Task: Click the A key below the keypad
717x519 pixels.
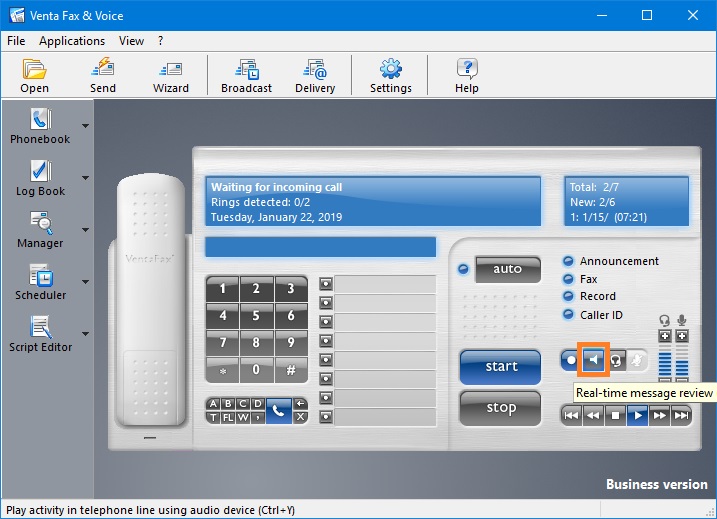Action: (213, 404)
